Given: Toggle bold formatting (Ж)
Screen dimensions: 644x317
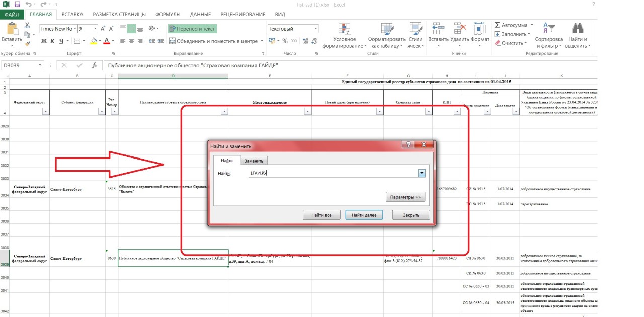Looking at the screenshot, I should pyautogui.click(x=44, y=41).
